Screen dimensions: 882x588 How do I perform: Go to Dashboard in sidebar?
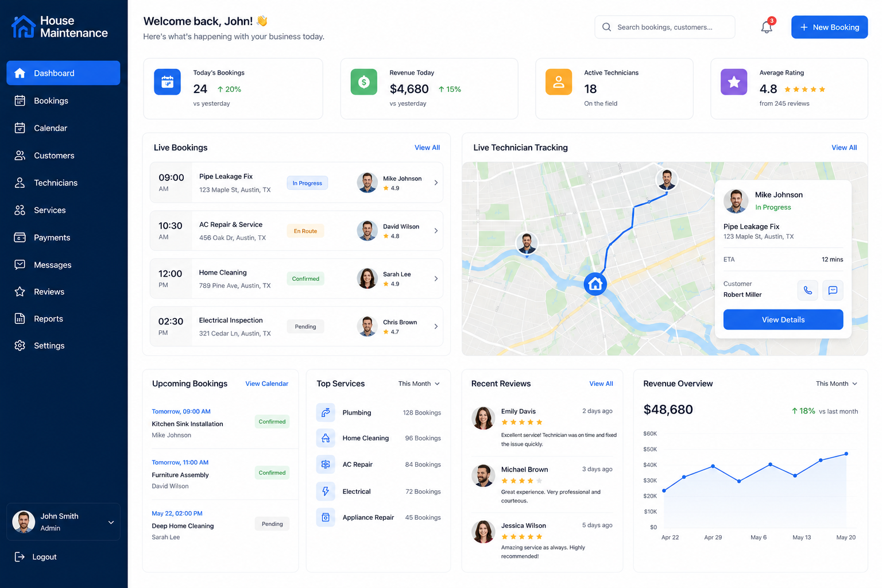[x=63, y=73]
